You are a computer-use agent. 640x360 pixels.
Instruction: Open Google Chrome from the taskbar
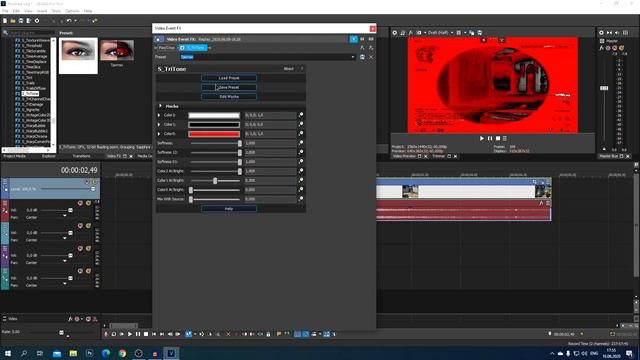click(x=122, y=353)
